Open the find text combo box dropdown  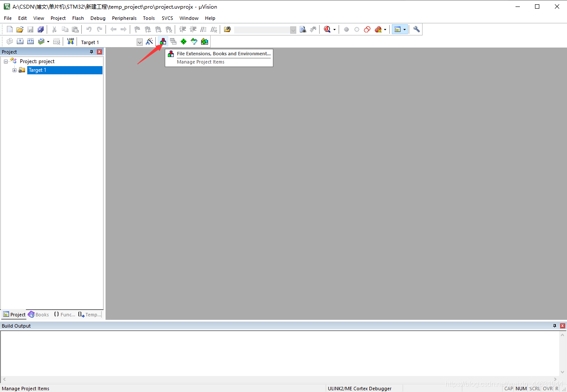(x=293, y=30)
